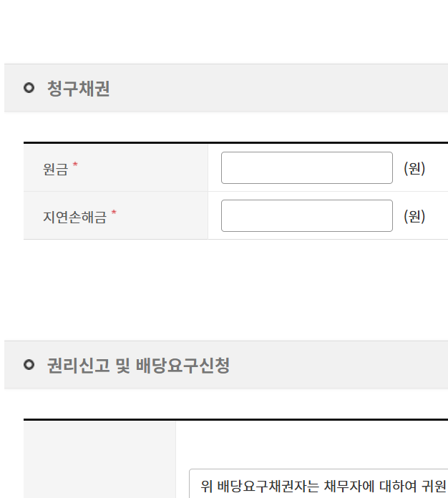Select the 권리신고 및 배당요구신청 heading text

138,366
